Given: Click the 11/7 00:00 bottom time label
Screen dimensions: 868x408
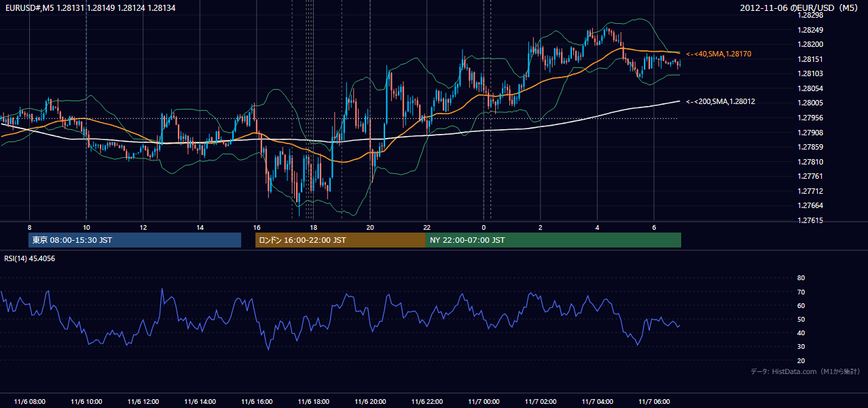Looking at the screenshot, I should tap(484, 402).
